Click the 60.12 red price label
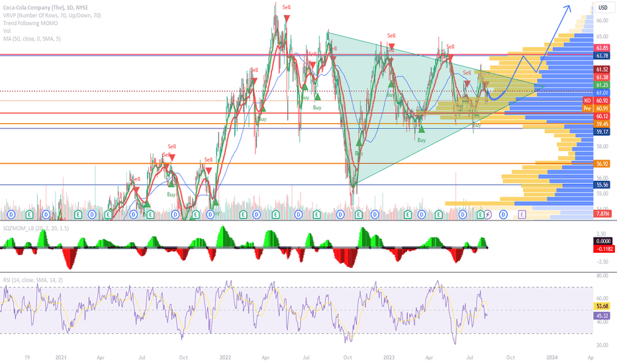This screenshot has height=364, width=617. [602, 116]
